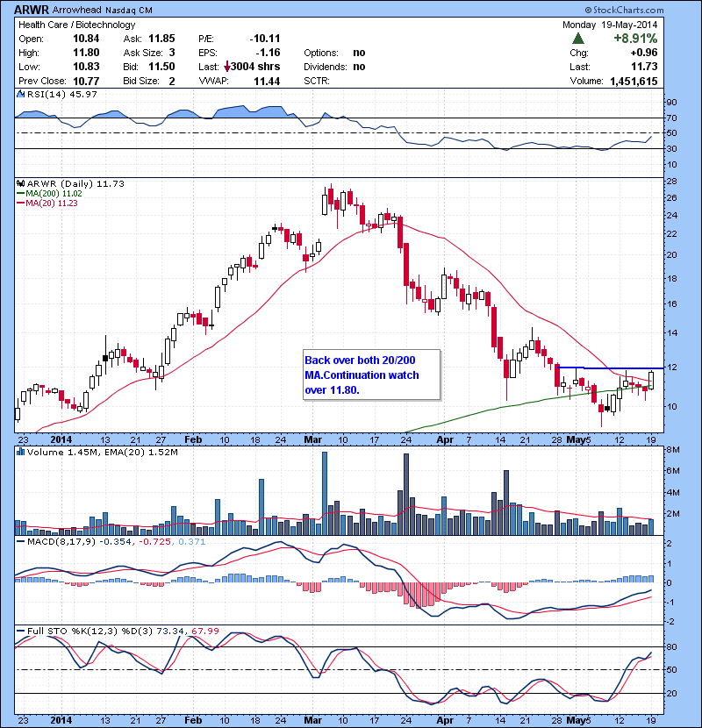Viewport: 702px width, 728px height.
Task: Click the EPS value -1.16
Action: tap(268, 53)
